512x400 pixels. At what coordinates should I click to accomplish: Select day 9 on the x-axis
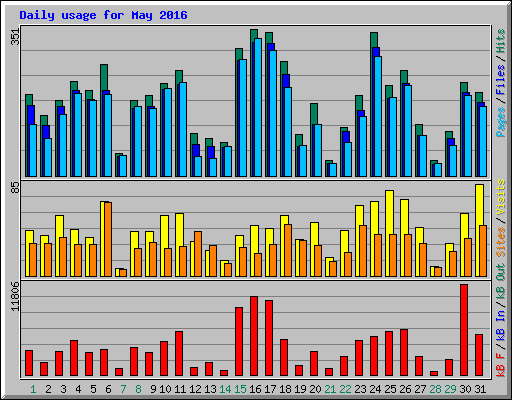[x=153, y=389]
